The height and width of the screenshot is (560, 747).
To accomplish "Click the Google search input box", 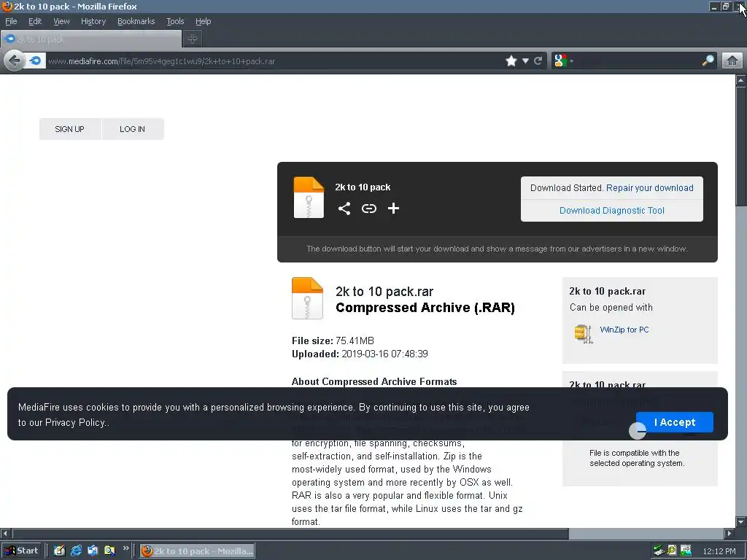I will [x=638, y=61].
